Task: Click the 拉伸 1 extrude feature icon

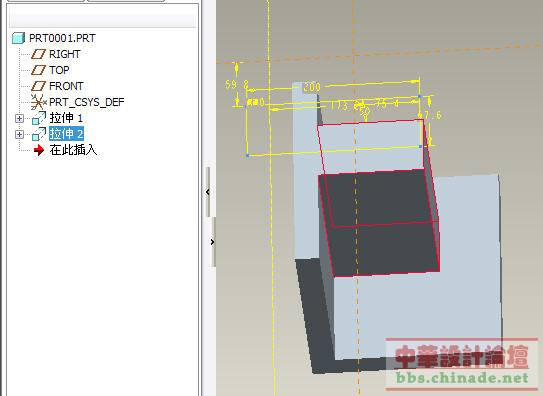Action: coord(39,118)
